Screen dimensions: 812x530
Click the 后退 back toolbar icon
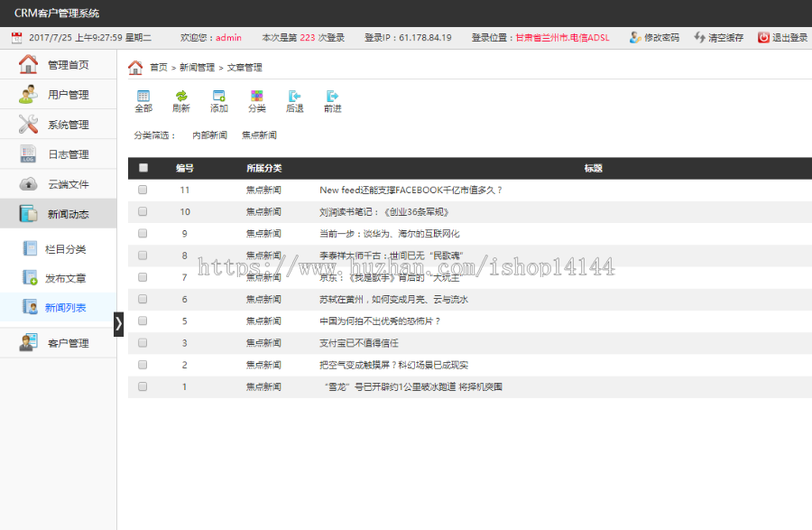(295, 96)
